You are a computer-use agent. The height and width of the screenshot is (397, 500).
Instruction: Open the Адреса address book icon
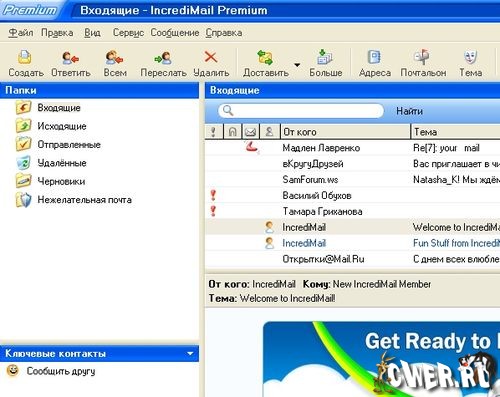tap(374, 57)
